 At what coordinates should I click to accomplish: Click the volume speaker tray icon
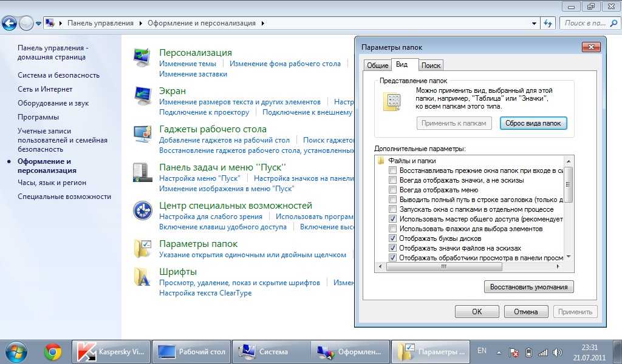click(558, 352)
